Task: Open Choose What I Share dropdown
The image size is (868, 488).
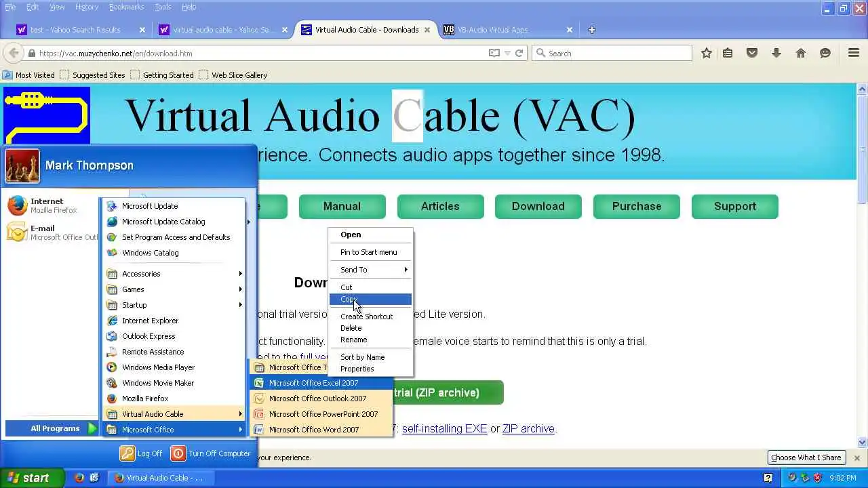Action: 806,457
